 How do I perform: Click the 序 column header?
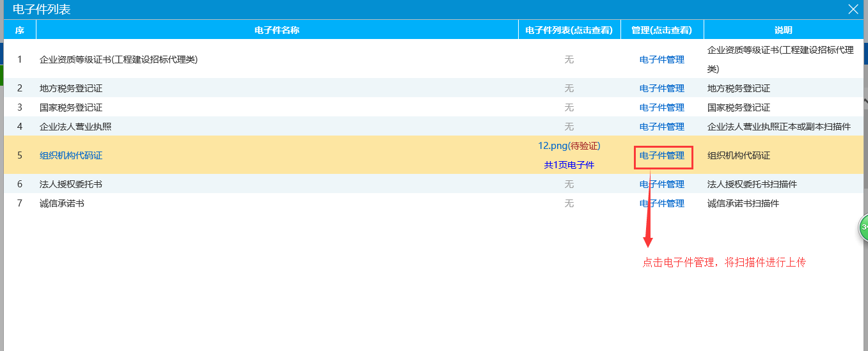pos(20,30)
